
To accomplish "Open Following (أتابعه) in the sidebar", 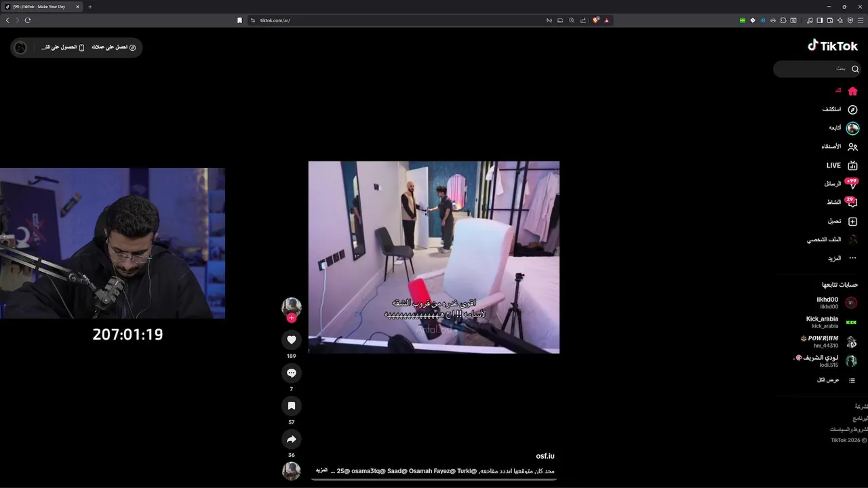I will [x=844, y=128].
